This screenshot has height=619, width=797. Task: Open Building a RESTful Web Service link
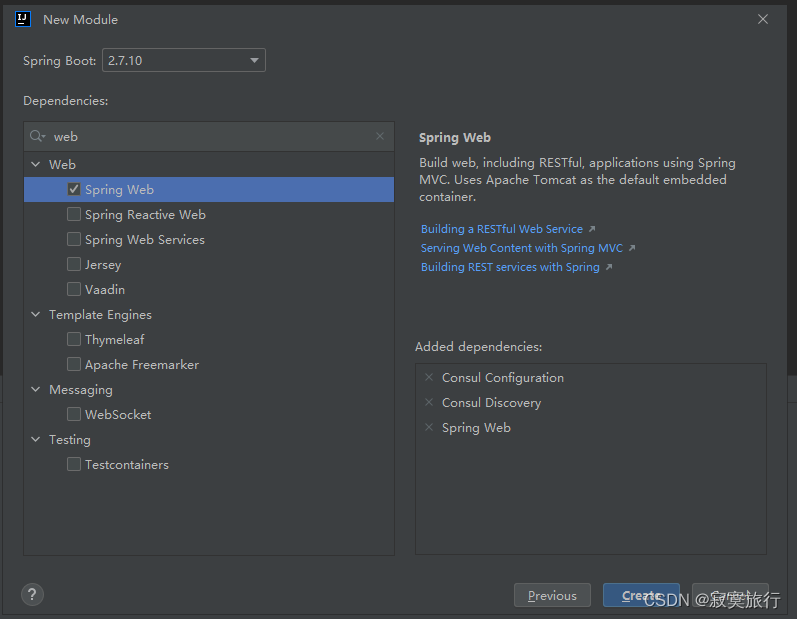click(502, 229)
